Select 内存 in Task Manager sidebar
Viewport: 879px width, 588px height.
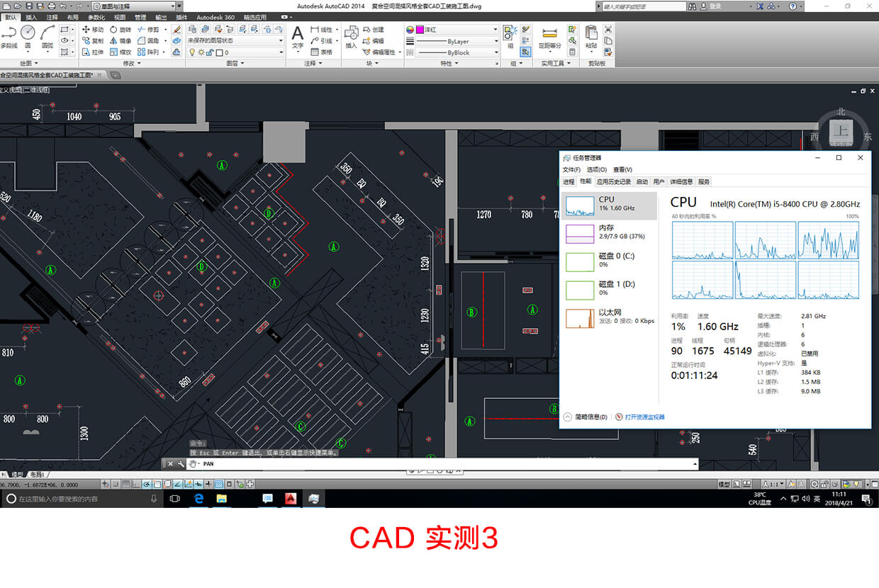pos(609,232)
